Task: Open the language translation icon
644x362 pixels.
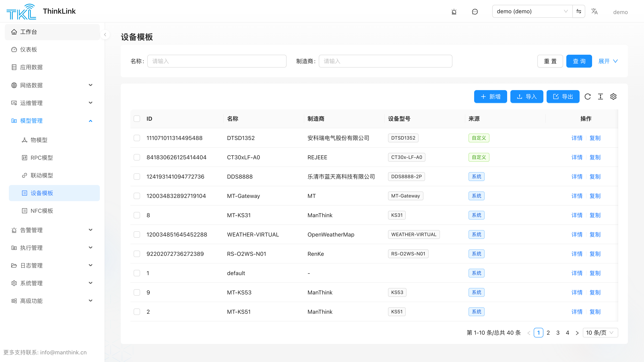Action: [x=594, y=11]
